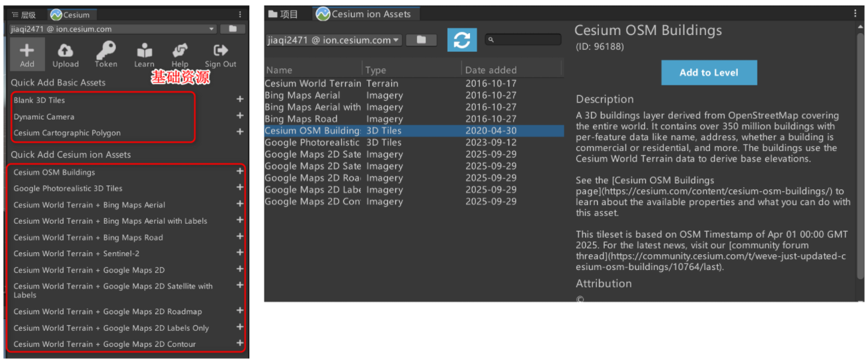868x362 pixels.
Task: Switch to the 项目 tab
Action: [x=284, y=14]
